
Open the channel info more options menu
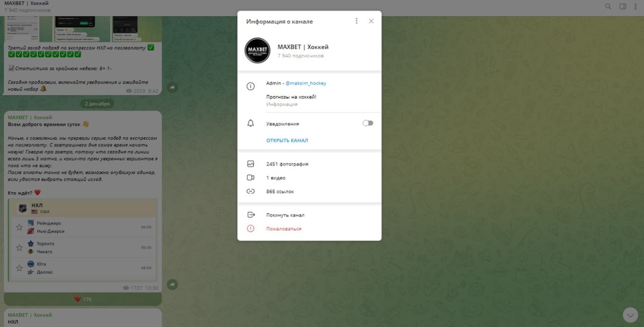[x=356, y=21]
